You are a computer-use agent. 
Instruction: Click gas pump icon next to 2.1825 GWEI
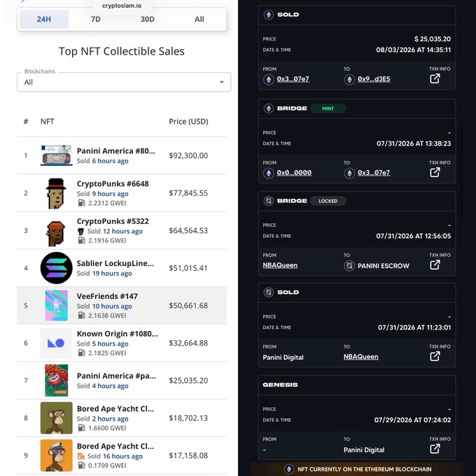81,353
